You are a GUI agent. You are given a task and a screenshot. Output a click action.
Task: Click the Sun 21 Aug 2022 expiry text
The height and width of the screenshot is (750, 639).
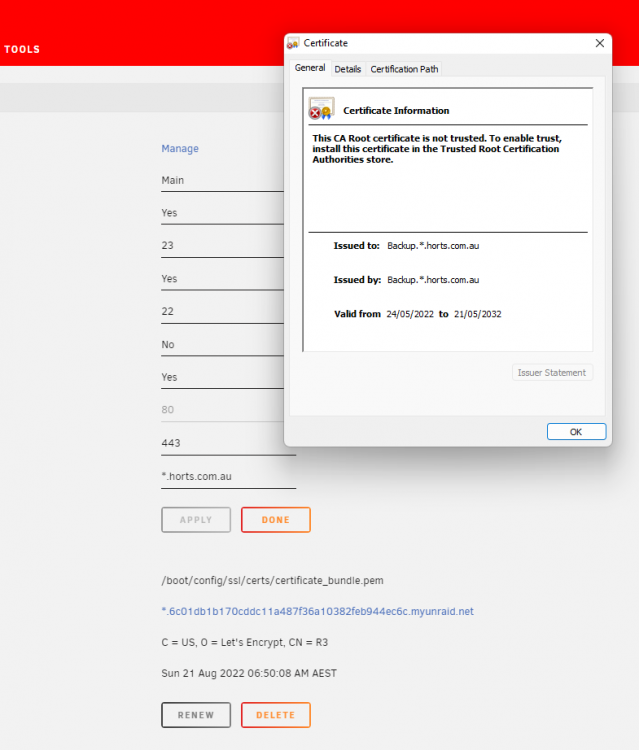click(x=249, y=673)
